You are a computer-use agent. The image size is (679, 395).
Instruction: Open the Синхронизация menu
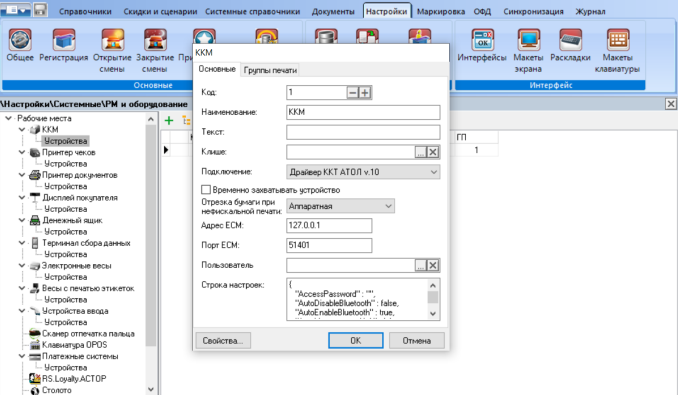pos(534,12)
